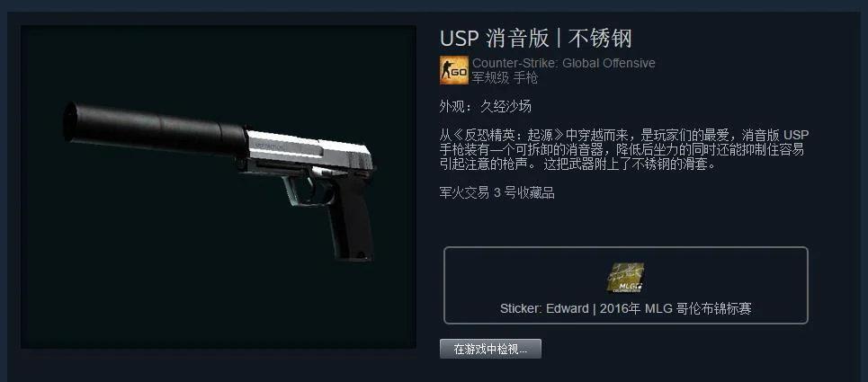This screenshot has width=868, height=382.
Task: Select the item title USP 消音版 | 不锈钢
Action: [x=536, y=38]
